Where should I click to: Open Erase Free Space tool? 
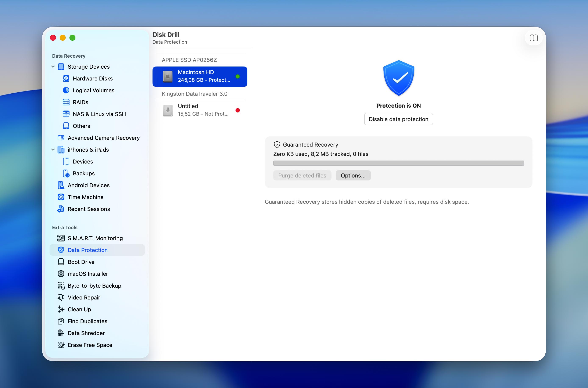[x=97, y=345]
